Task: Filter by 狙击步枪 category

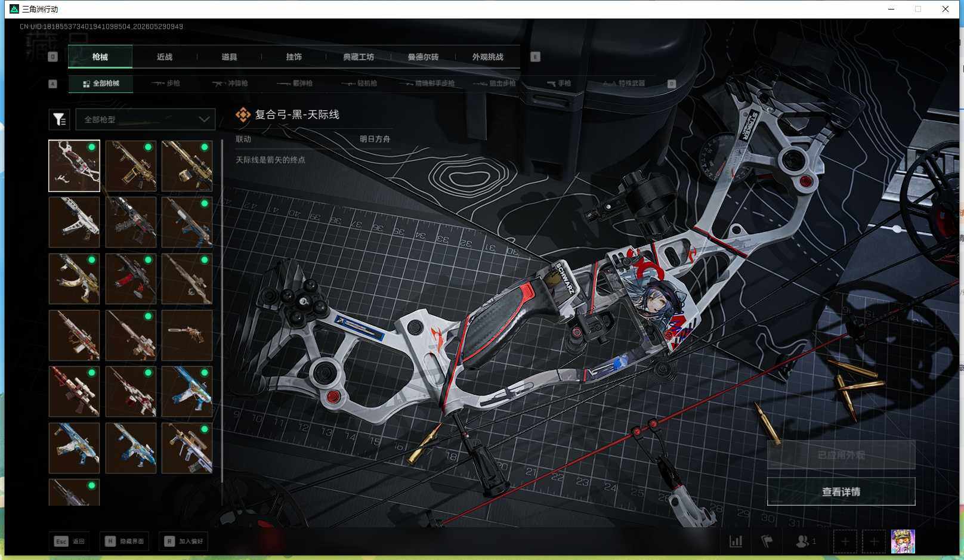Action: [495, 83]
